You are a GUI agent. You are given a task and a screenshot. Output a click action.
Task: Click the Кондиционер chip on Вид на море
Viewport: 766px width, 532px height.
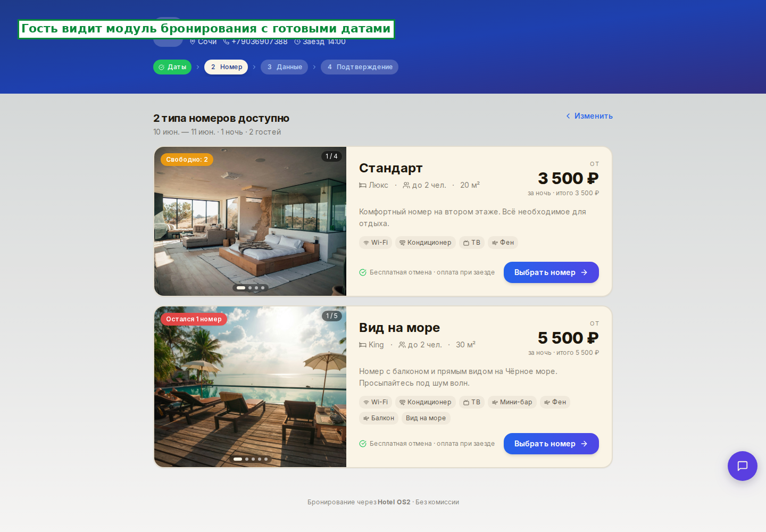pos(426,402)
